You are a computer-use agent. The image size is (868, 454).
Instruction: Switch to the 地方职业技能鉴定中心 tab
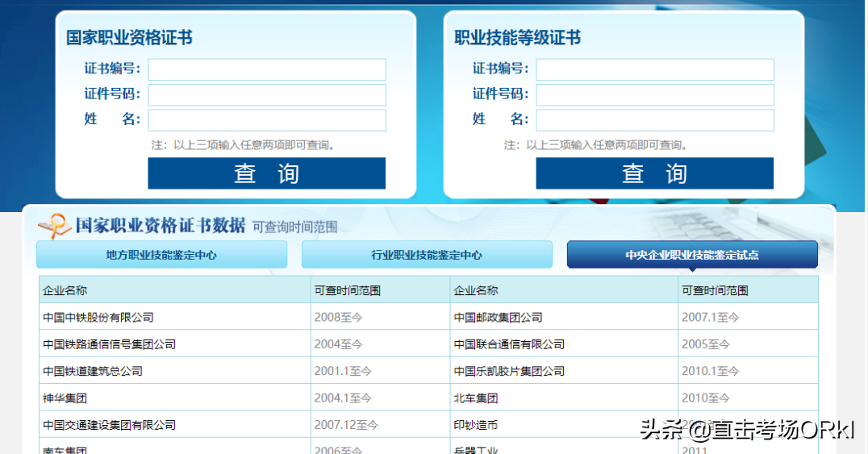[161, 255]
